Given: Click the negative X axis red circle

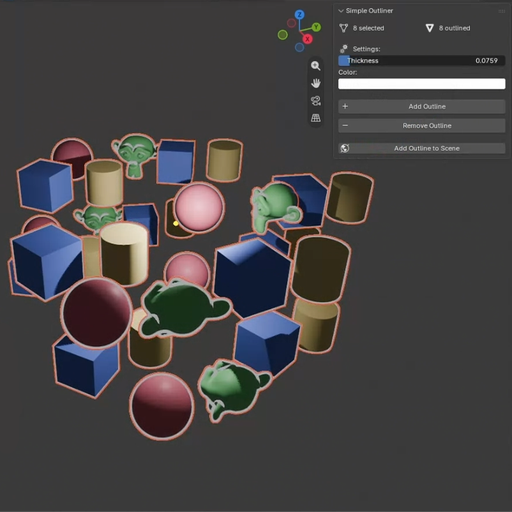Looking at the screenshot, I should point(291,23).
